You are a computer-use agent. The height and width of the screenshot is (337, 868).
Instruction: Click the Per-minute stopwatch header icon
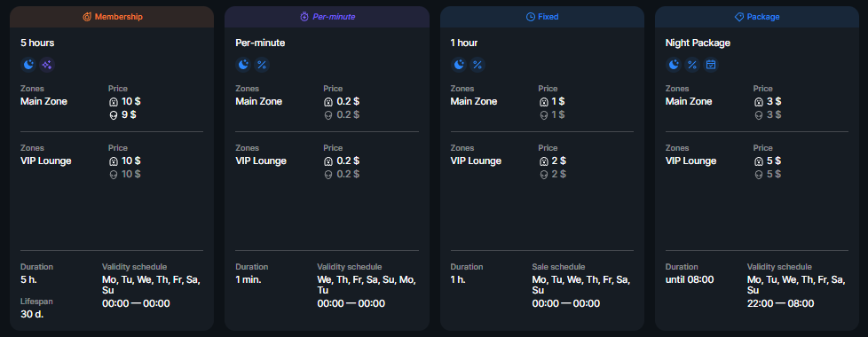304,17
